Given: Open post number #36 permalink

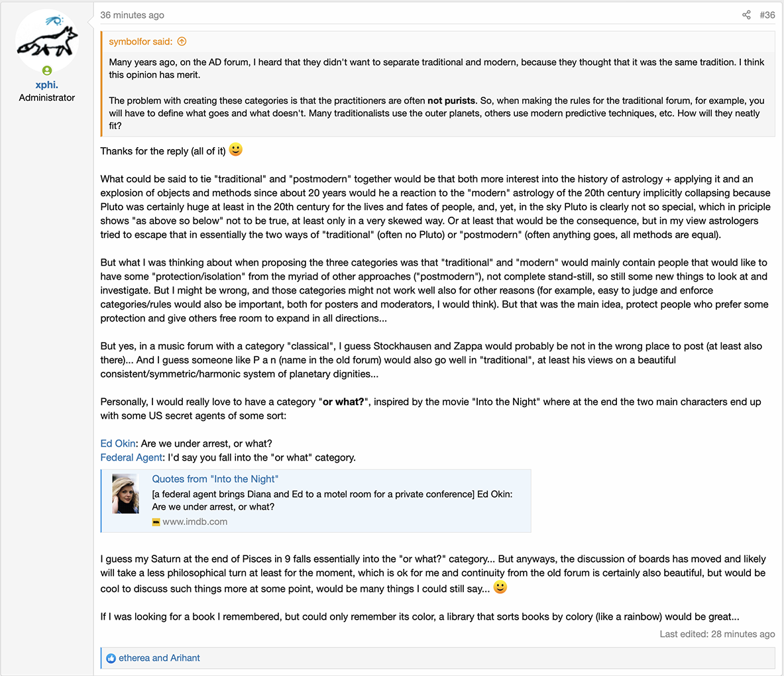Looking at the screenshot, I should [x=767, y=15].
